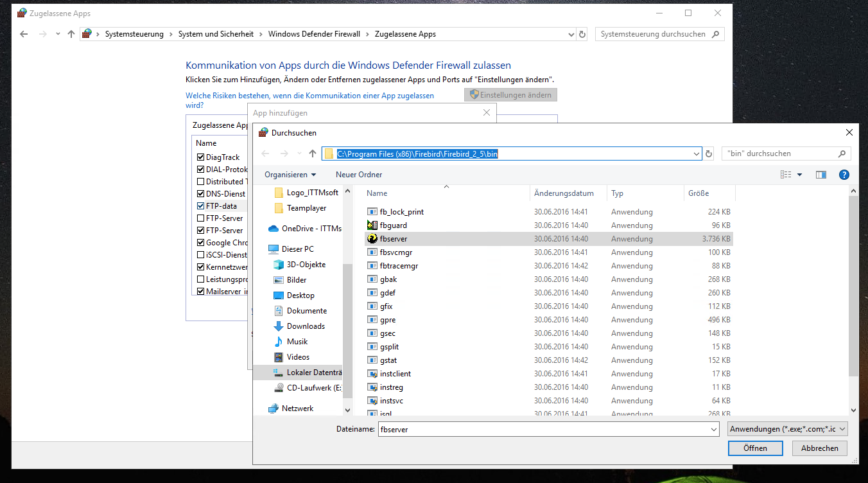This screenshot has height=483, width=868.
Task: Click the help icon in the Durchsuchen dialog
Action: 844,175
